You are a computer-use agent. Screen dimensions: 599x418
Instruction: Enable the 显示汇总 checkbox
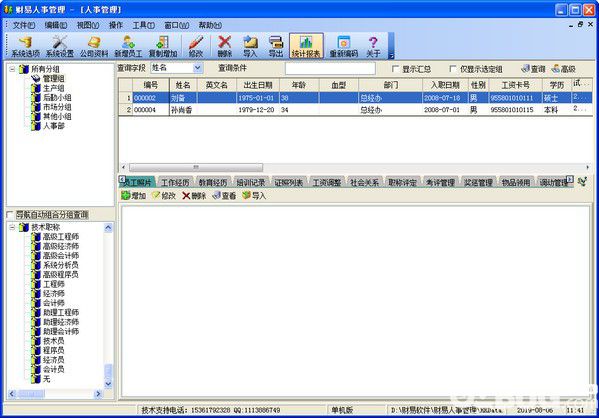click(395, 69)
